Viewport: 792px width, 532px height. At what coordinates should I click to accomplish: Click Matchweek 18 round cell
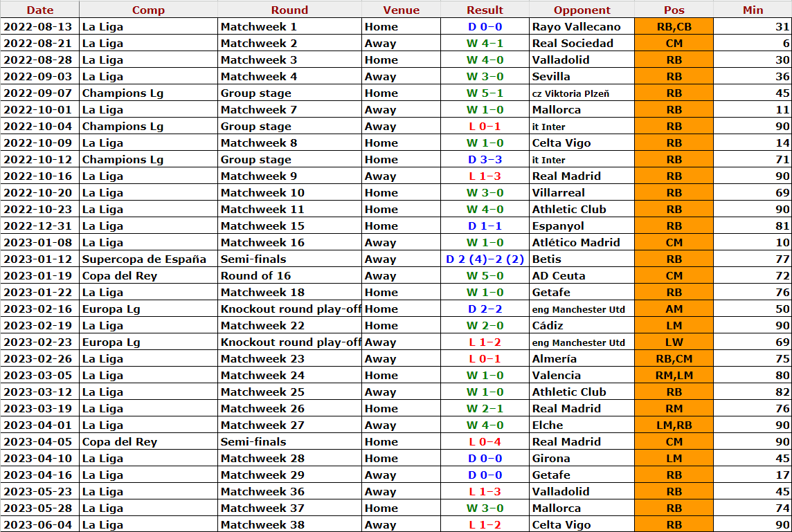click(x=289, y=292)
